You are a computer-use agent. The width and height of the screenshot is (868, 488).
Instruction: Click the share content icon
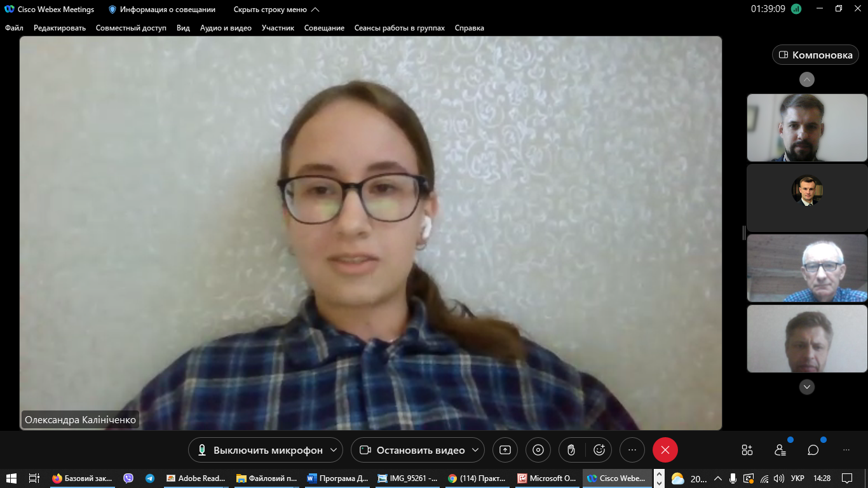[505, 450]
